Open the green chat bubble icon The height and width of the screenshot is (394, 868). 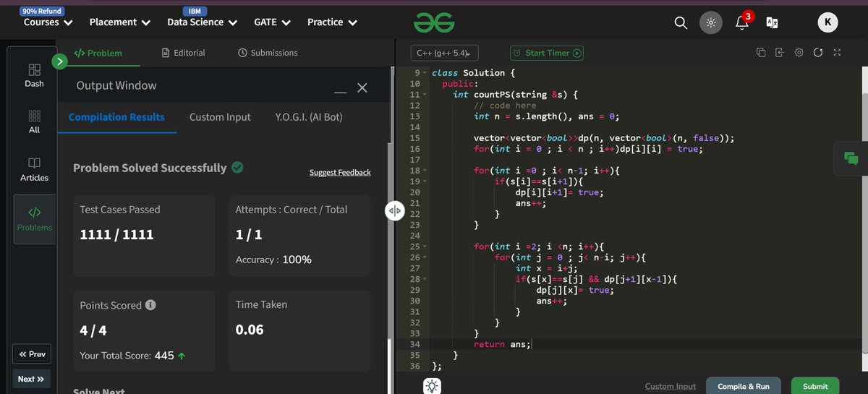851,159
